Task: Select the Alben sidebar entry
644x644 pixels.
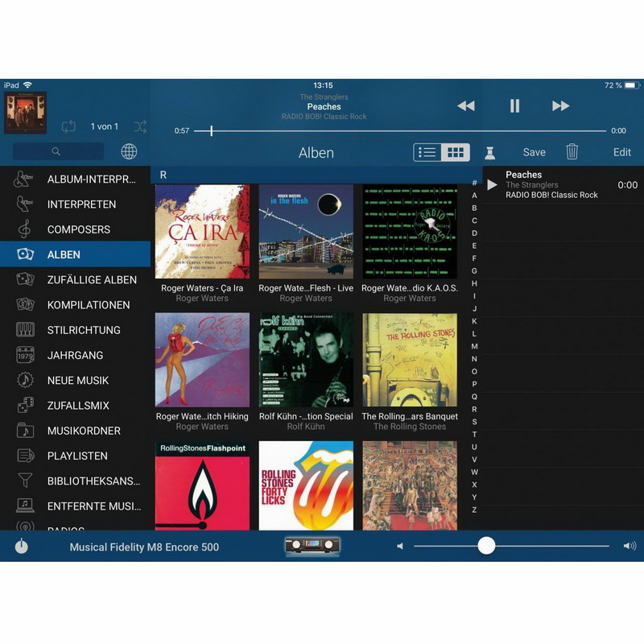Action: click(x=75, y=254)
